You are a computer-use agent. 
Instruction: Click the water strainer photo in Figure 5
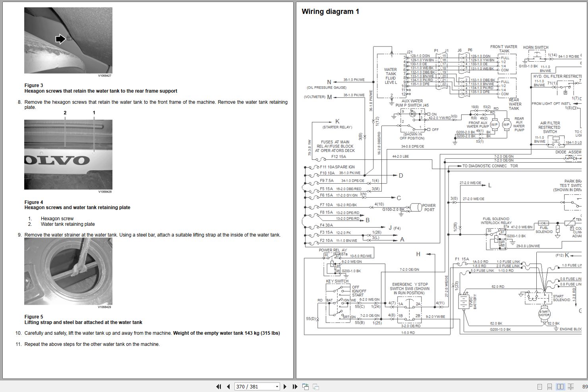[x=68, y=272]
